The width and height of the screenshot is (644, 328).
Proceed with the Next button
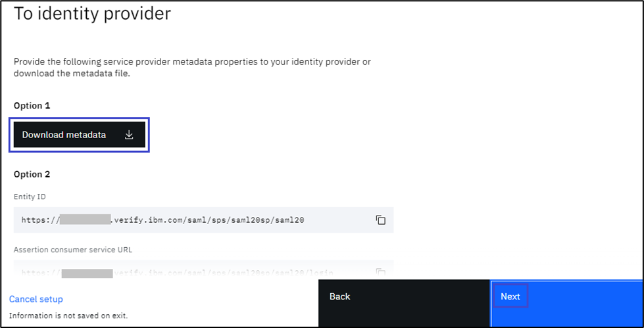(510, 296)
